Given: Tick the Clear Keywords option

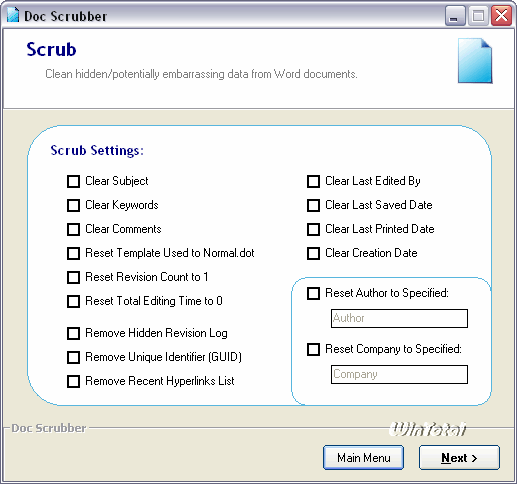Looking at the screenshot, I should [x=73, y=206].
